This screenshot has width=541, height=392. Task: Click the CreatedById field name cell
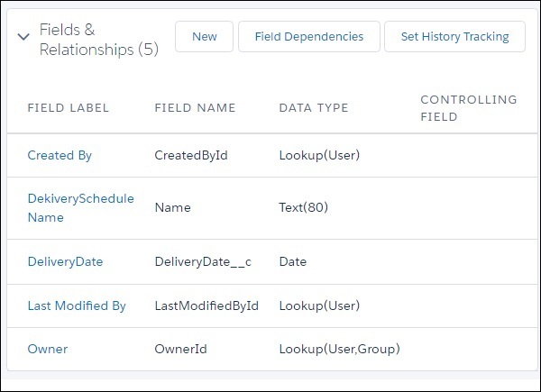[191, 155]
